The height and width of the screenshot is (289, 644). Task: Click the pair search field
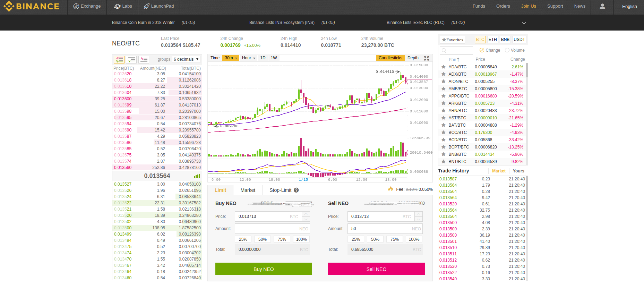[x=456, y=50]
